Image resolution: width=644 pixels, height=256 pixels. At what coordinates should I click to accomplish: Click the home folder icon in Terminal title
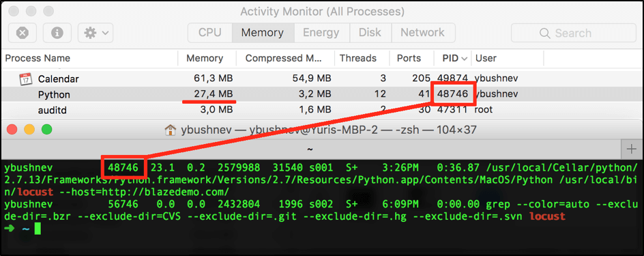[x=169, y=130]
